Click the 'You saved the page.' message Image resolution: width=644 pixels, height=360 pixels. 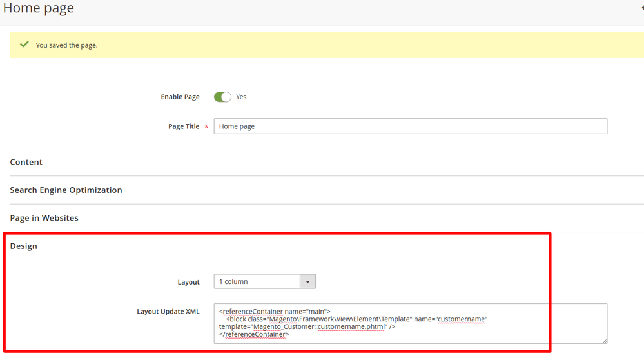point(66,45)
